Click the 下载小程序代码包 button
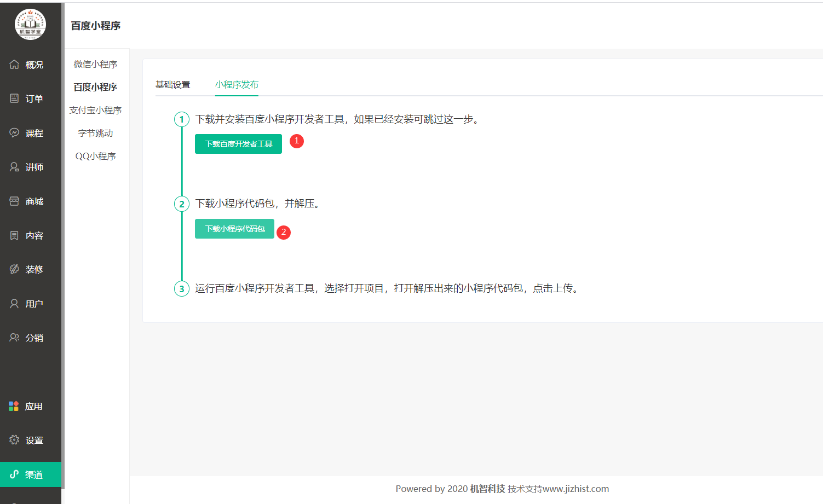Viewport: 823px width, 504px height. coord(234,229)
